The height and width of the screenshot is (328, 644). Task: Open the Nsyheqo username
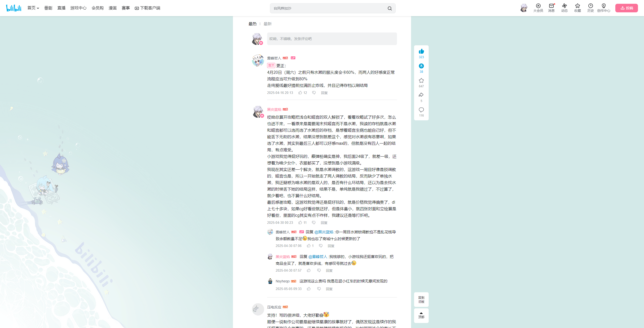pyautogui.click(x=283, y=281)
